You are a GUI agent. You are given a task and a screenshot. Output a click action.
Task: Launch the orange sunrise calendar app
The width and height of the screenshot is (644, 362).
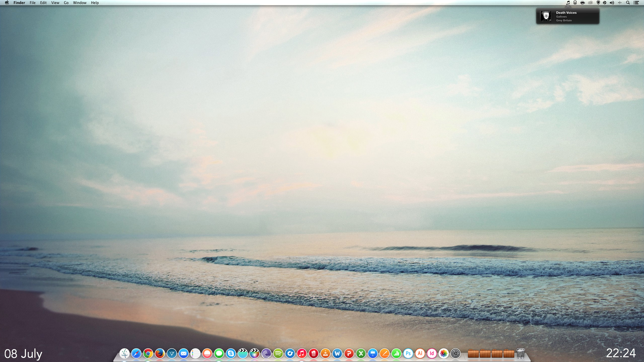[x=207, y=353]
